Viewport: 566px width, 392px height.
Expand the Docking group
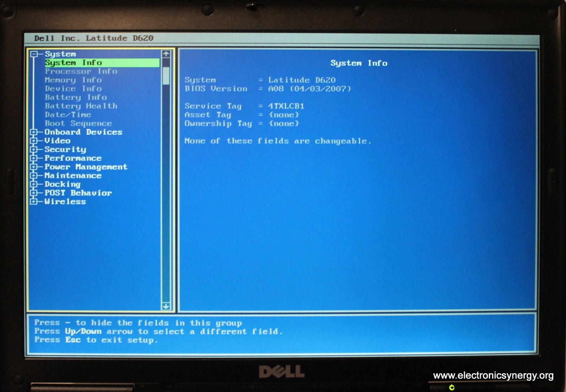tap(34, 184)
